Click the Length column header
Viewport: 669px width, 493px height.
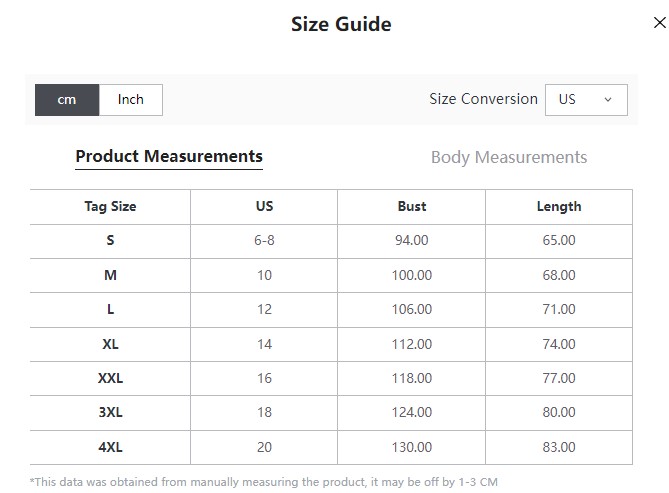[559, 207]
